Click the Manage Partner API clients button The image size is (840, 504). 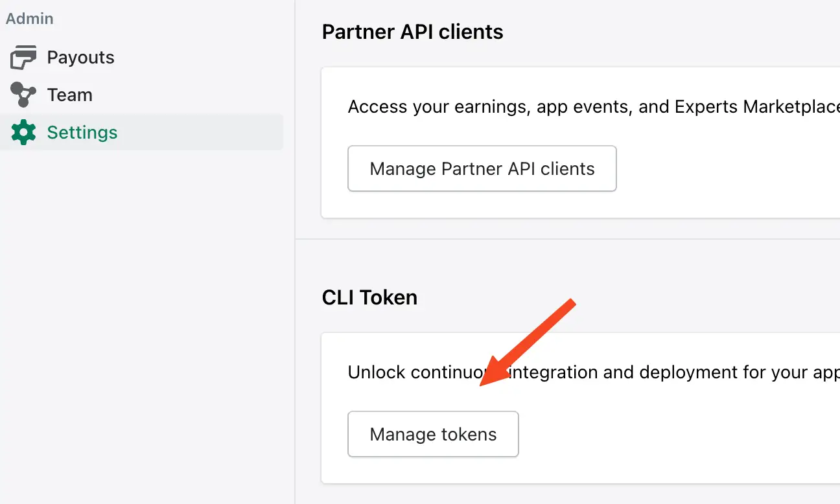[482, 168]
